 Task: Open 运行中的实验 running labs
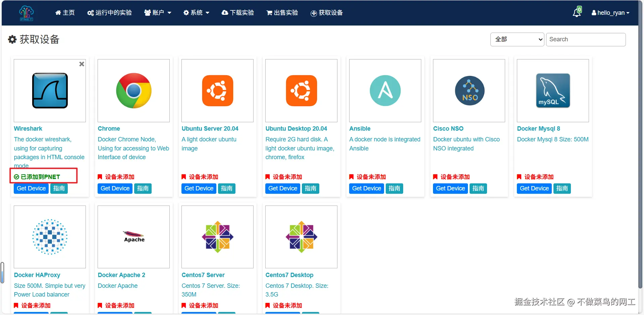[x=110, y=13]
